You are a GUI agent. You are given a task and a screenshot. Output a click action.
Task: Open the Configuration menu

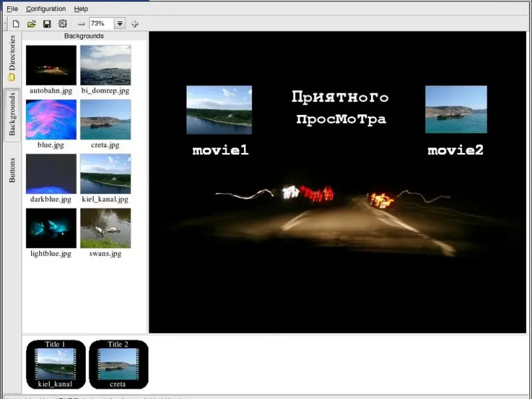46,9
